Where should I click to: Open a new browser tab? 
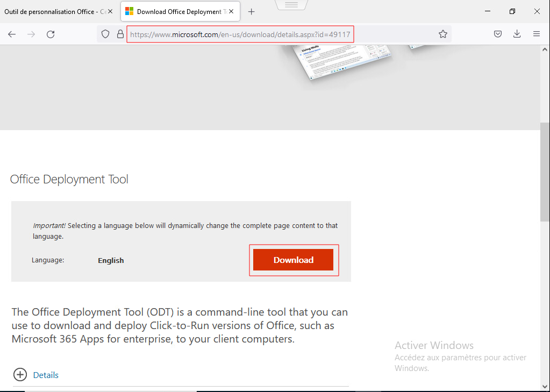(x=251, y=12)
